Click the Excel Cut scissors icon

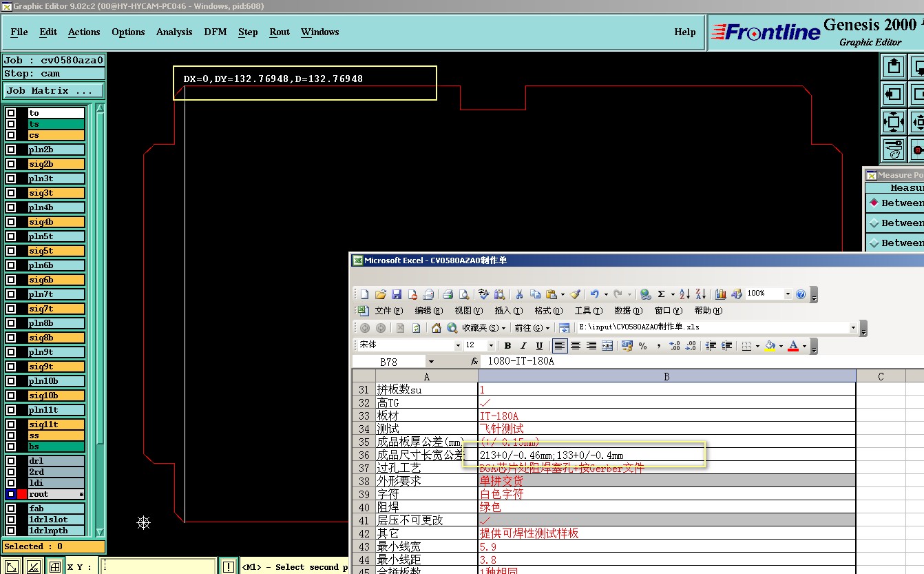click(520, 294)
